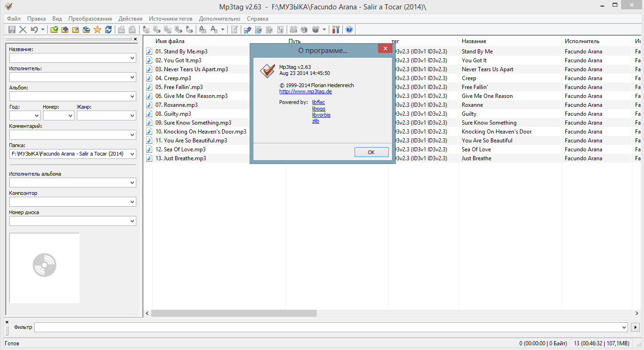Open the Жанр dropdown list

132,116
